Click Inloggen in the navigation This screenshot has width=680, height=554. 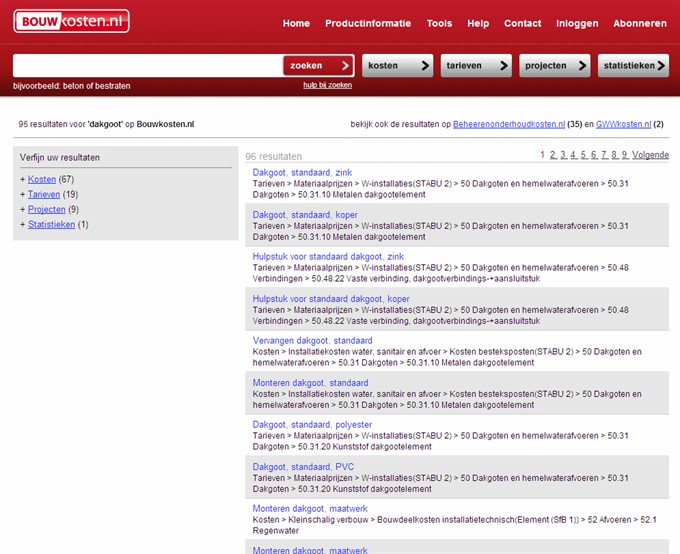[x=577, y=23]
